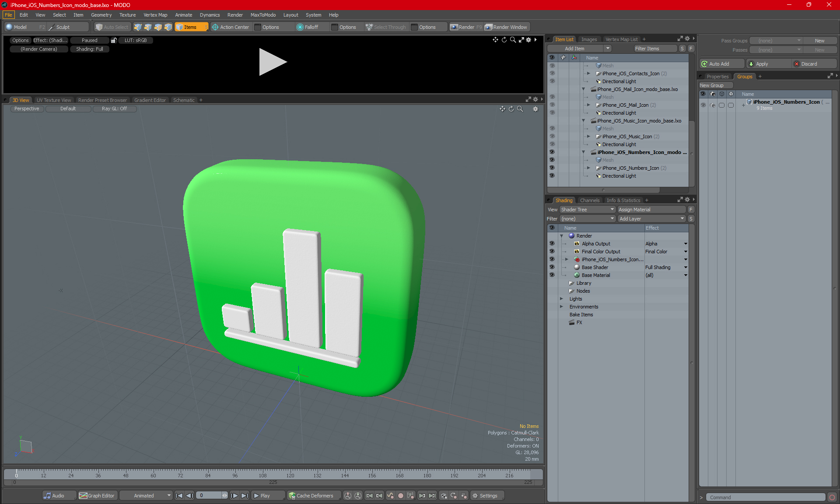Toggle visibility of Base Material
840x504 pixels.
tap(552, 275)
